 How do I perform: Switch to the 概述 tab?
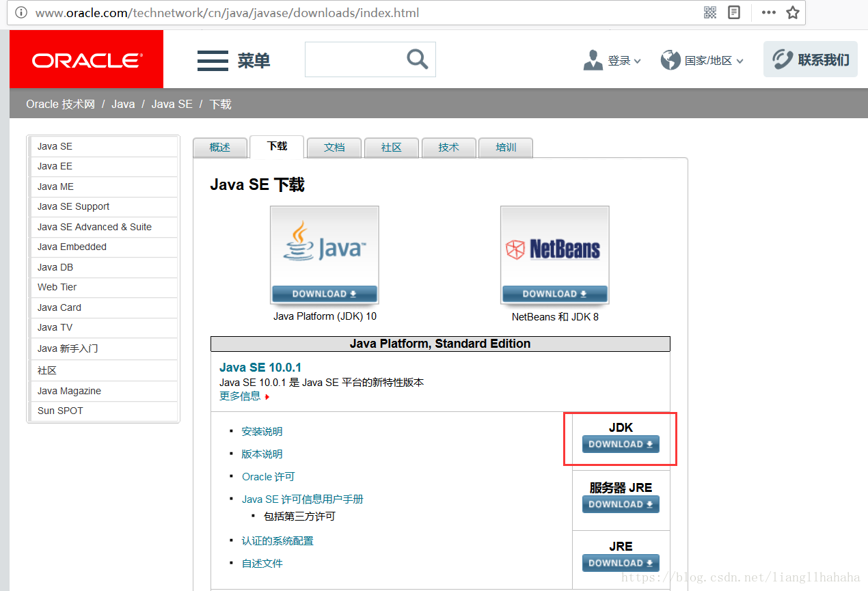point(220,148)
